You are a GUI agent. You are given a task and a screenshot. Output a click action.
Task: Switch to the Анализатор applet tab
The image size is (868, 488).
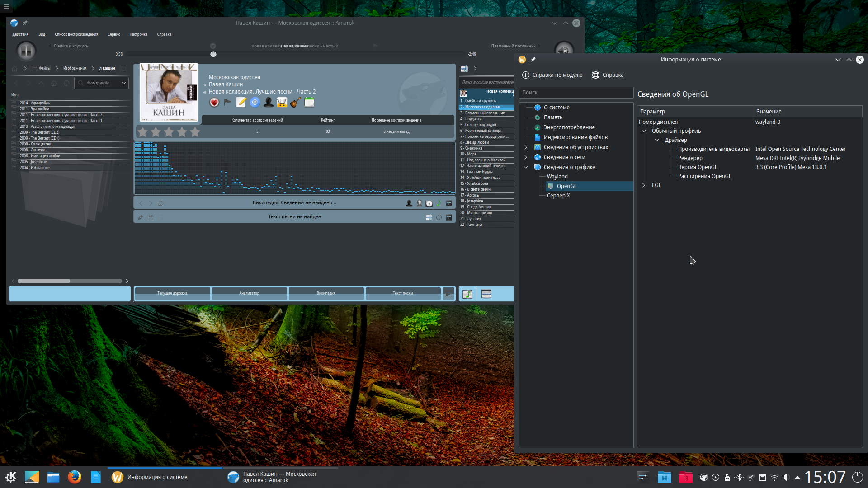(249, 294)
